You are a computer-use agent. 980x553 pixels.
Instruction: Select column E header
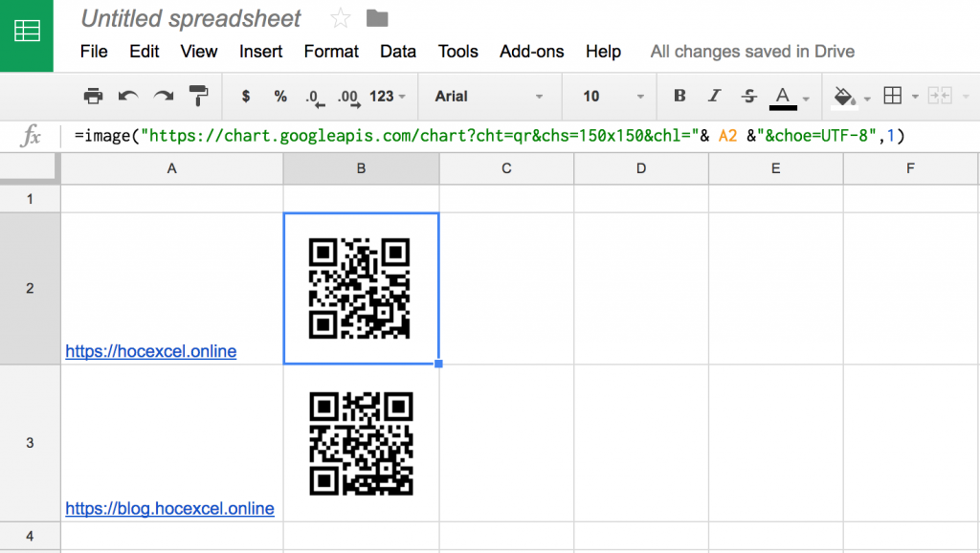pyautogui.click(x=775, y=168)
